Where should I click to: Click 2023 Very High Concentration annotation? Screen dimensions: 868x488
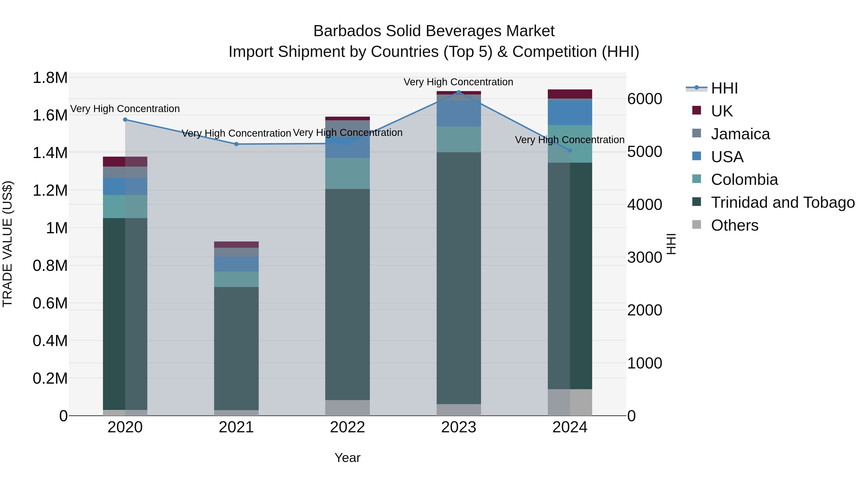point(459,82)
